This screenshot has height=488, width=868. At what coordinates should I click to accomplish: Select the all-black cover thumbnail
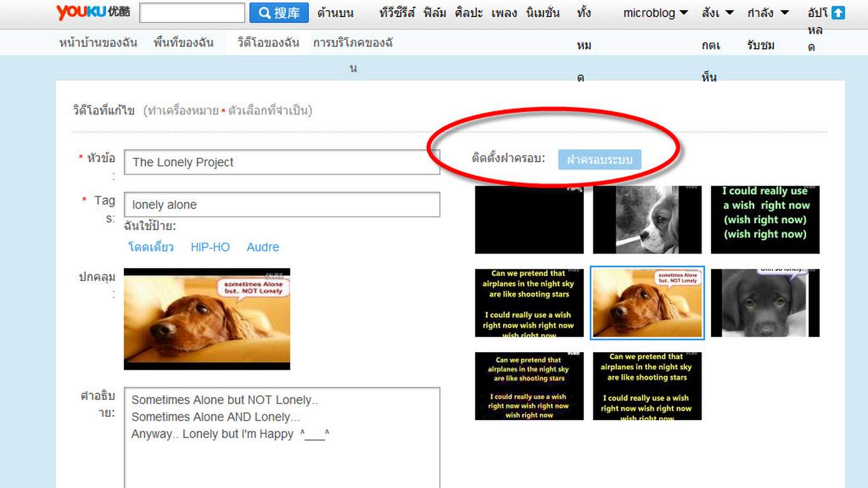(x=529, y=220)
